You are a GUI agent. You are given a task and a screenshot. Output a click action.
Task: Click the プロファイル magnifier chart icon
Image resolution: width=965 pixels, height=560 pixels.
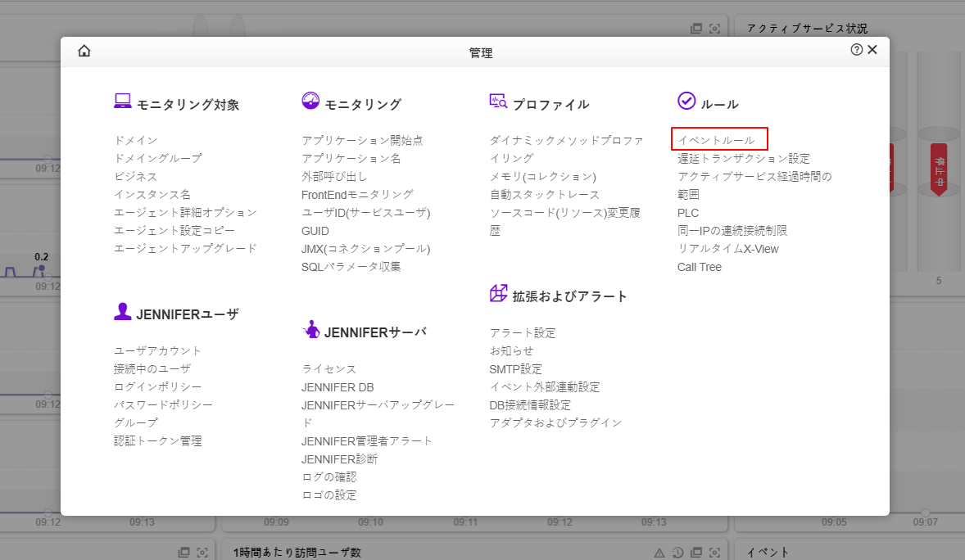point(498,102)
